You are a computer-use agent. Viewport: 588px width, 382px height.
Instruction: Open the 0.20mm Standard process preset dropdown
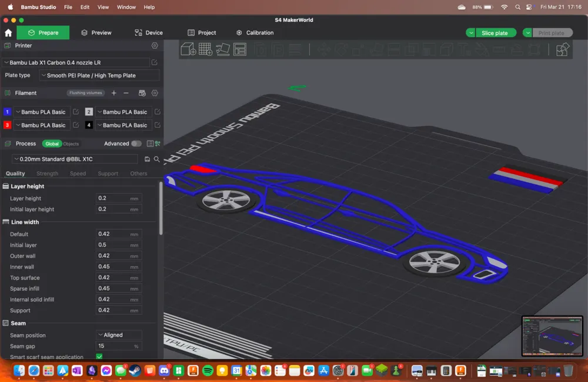pyautogui.click(x=75, y=159)
